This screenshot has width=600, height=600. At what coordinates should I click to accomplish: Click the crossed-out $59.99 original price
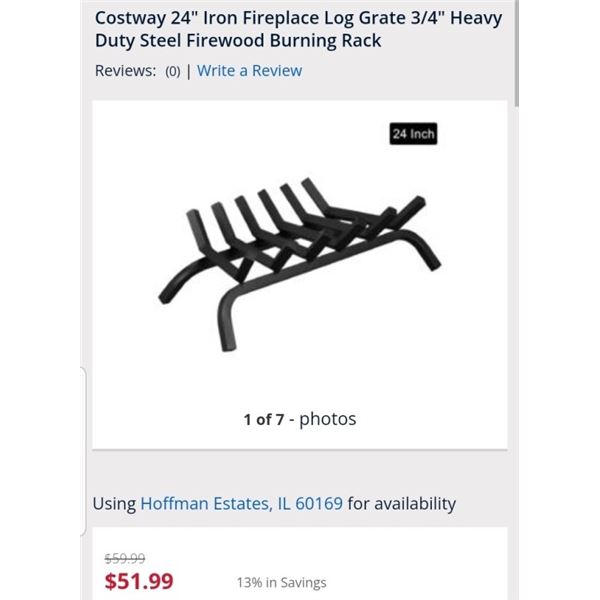(x=125, y=559)
